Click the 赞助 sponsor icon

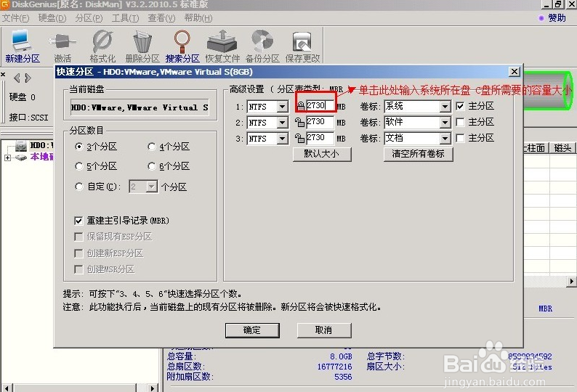coord(541,18)
